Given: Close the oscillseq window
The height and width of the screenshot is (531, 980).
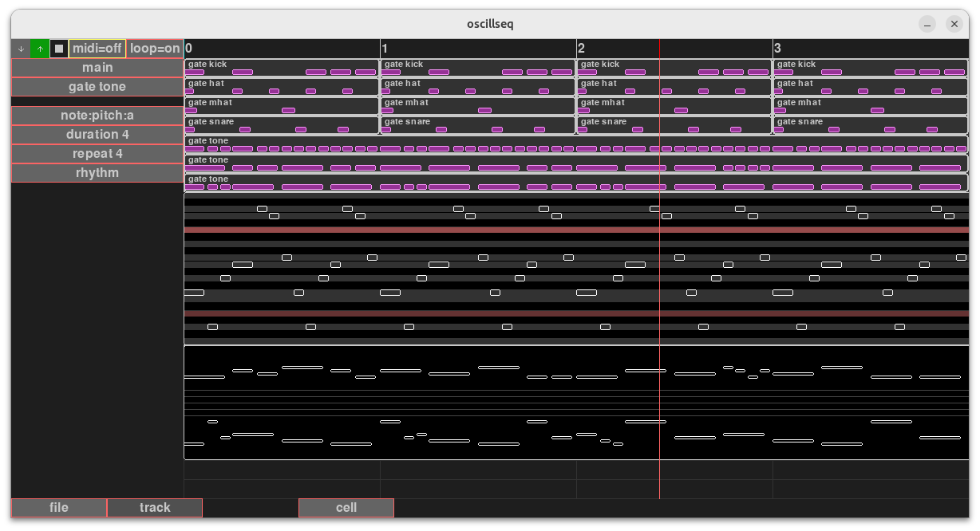Looking at the screenshot, I should coord(954,24).
